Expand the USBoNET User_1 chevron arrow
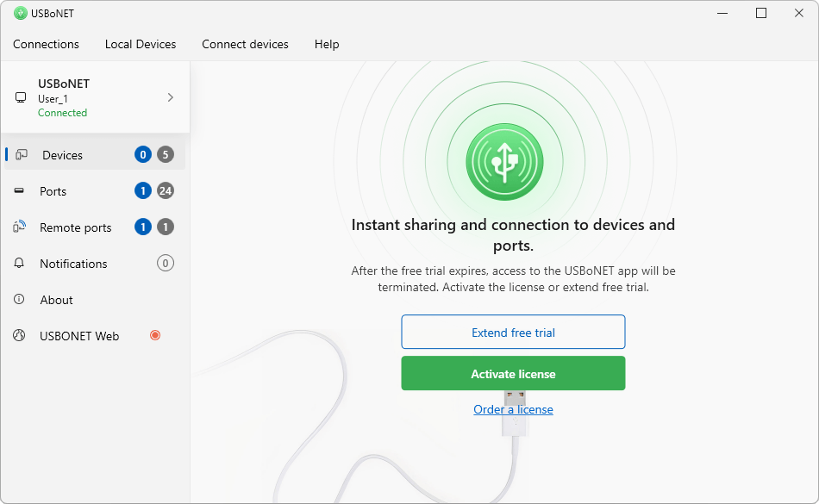 pyautogui.click(x=170, y=97)
